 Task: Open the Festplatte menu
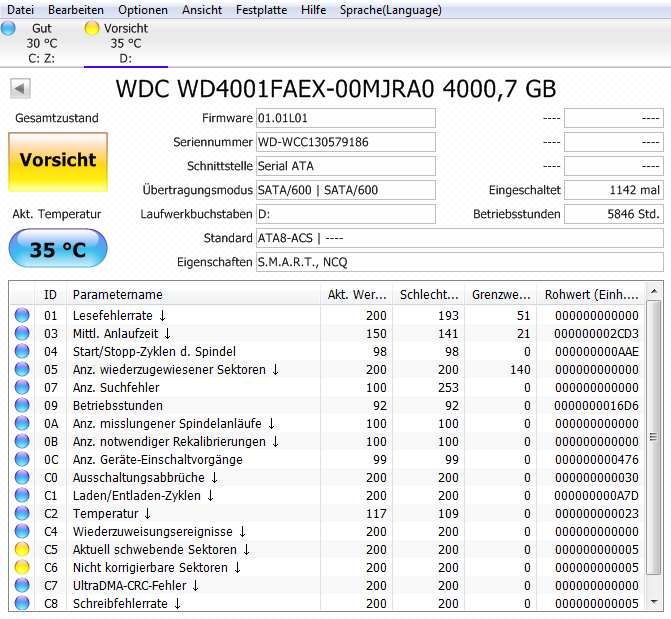coord(261,10)
